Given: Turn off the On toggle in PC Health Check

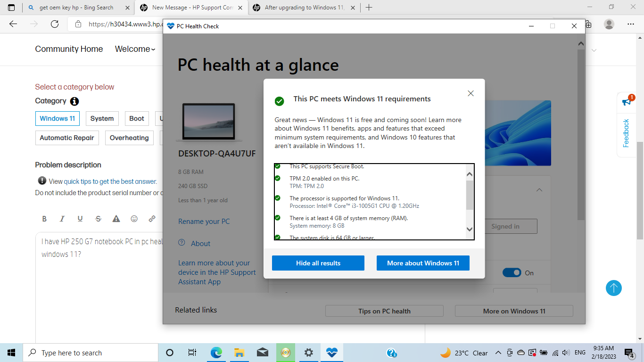Looking at the screenshot, I should [x=512, y=273].
